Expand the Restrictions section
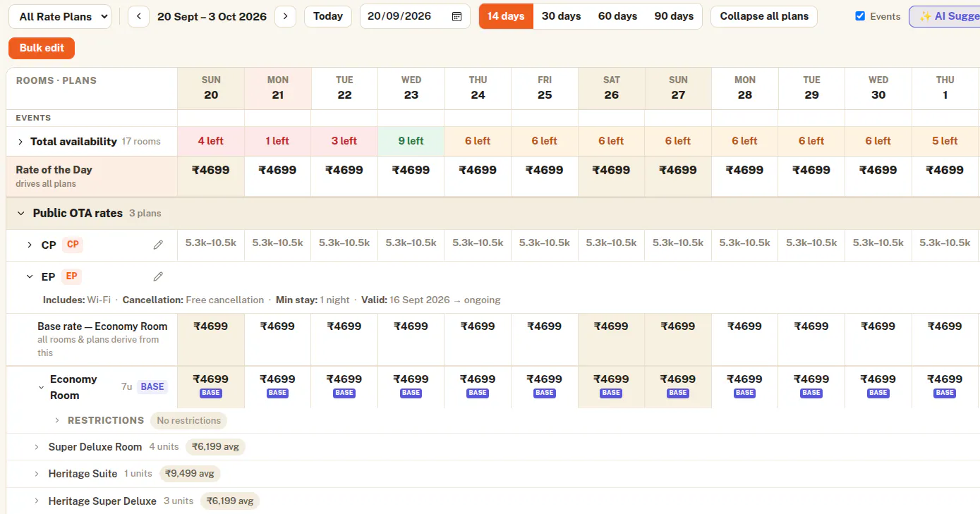The image size is (980, 514). click(x=57, y=420)
